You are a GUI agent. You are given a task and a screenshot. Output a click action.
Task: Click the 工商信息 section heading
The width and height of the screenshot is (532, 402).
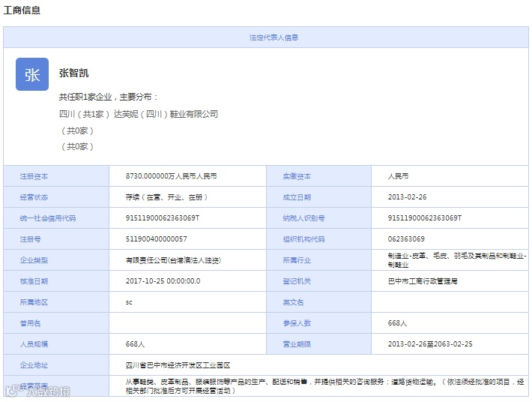point(22,10)
